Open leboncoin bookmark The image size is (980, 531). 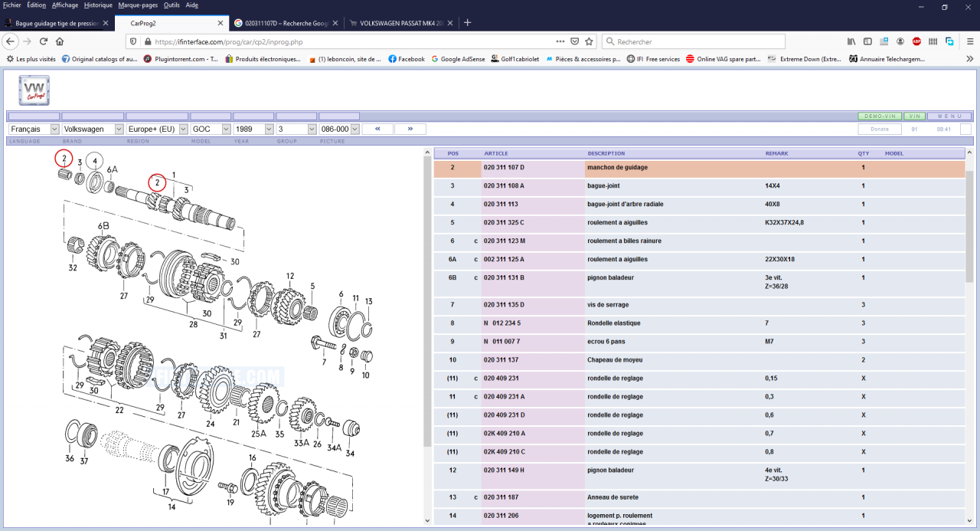(x=345, y=59)
